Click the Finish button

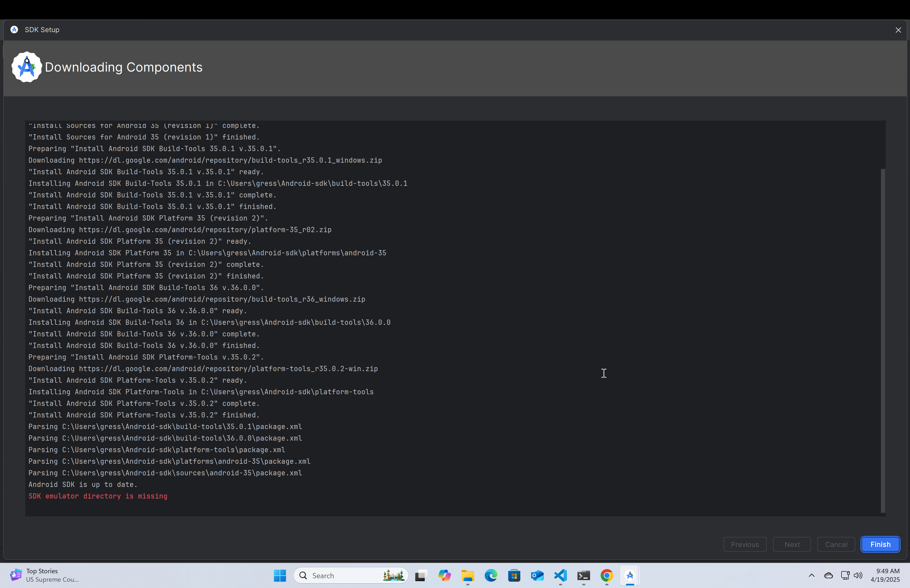coord(880,544)
